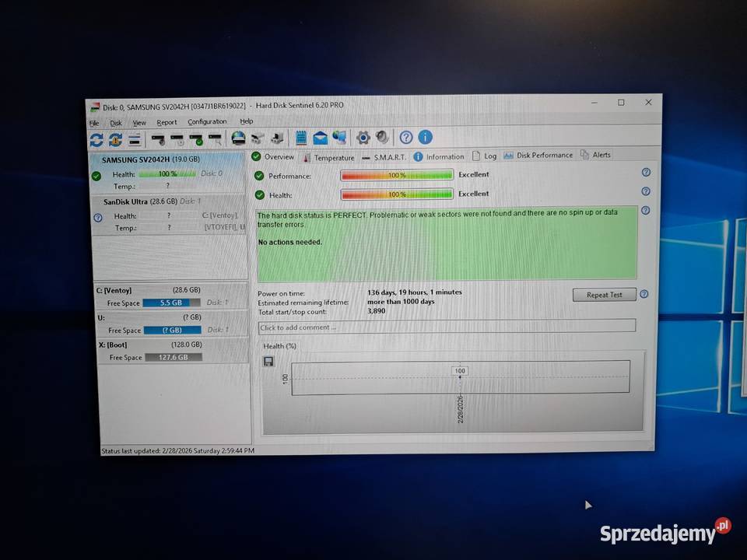Image resolution: width=747 pixels, height=560 pixels.
Task: Click the blue notepad report toolbar icon
Action: coord(301,138)
